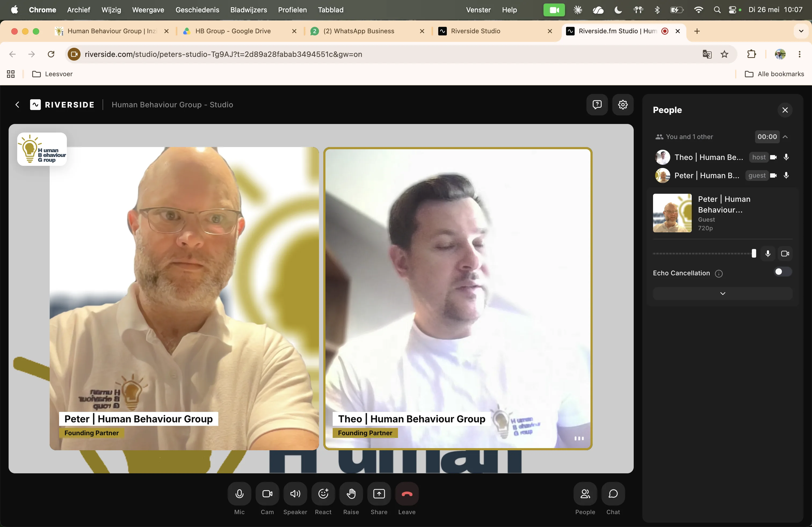Collapse participants list with up chevron

coord(785,137)
